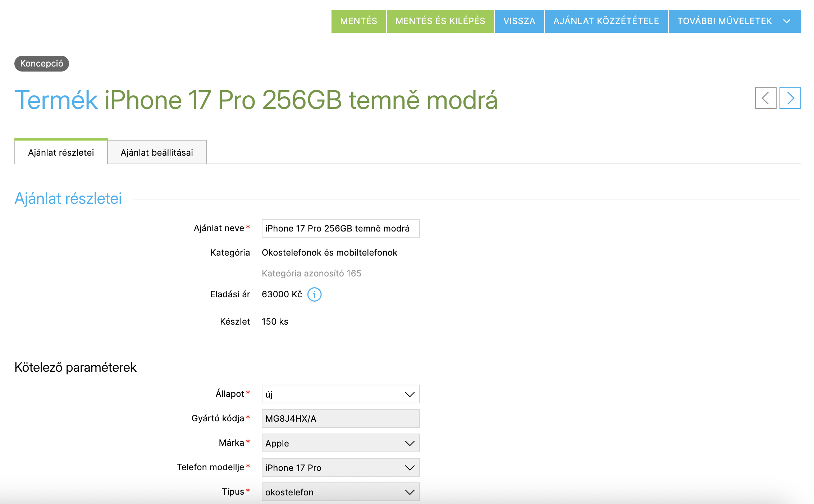Click the 63000 Kč price value
The width and height of the screenshot is (814, 504).
282,294
